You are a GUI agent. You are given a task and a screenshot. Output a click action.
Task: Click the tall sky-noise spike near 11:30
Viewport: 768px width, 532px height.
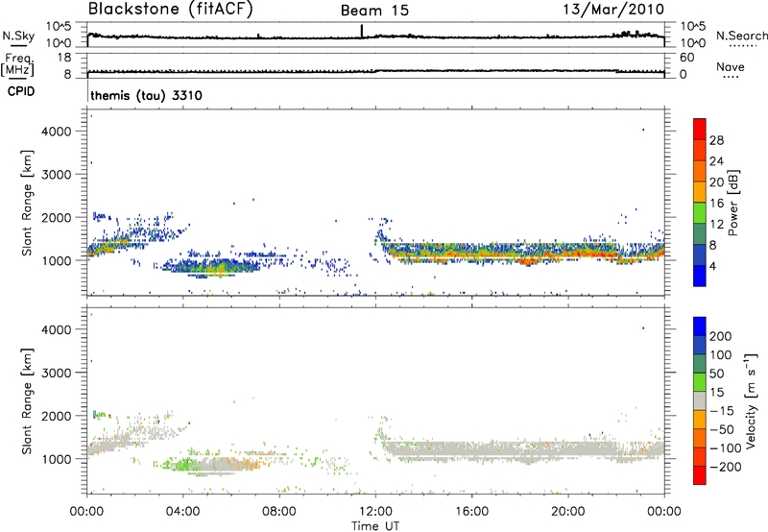pos(362,31)
